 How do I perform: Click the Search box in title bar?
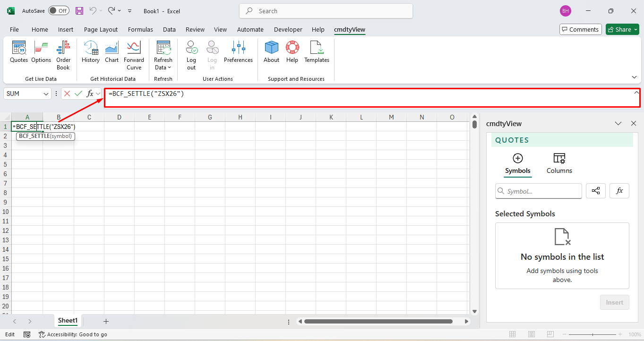[326, 11]
